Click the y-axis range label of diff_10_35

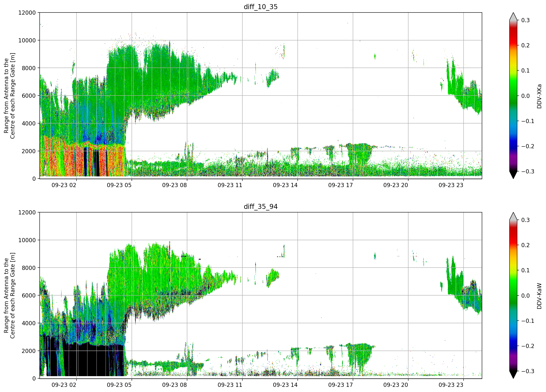pos(9,96)
